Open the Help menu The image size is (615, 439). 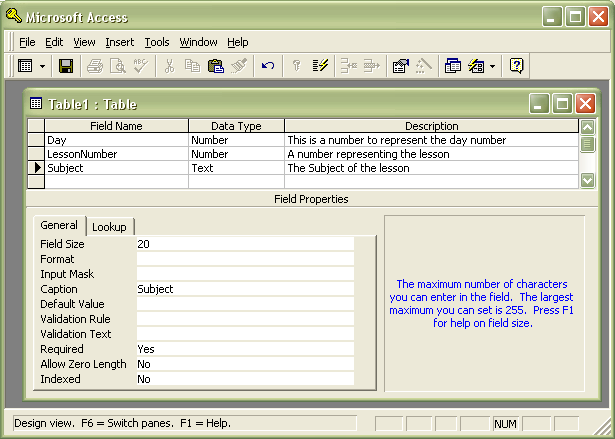point(238,42)
